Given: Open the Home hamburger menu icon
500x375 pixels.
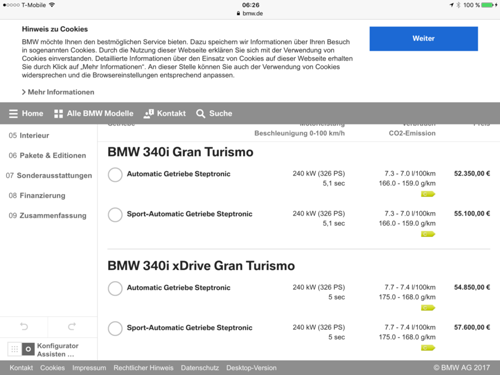Looking at the screenshot, I should pyautogui.click(x=13, y=114).
